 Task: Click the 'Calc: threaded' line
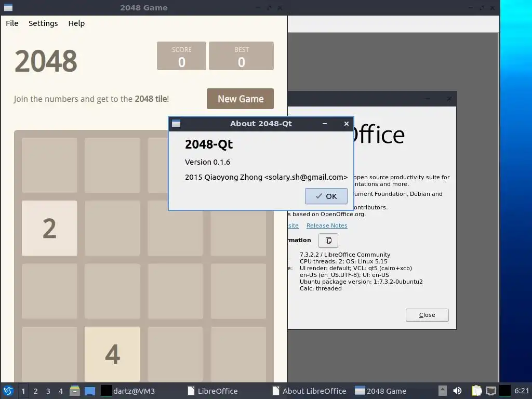pos(321,288)
